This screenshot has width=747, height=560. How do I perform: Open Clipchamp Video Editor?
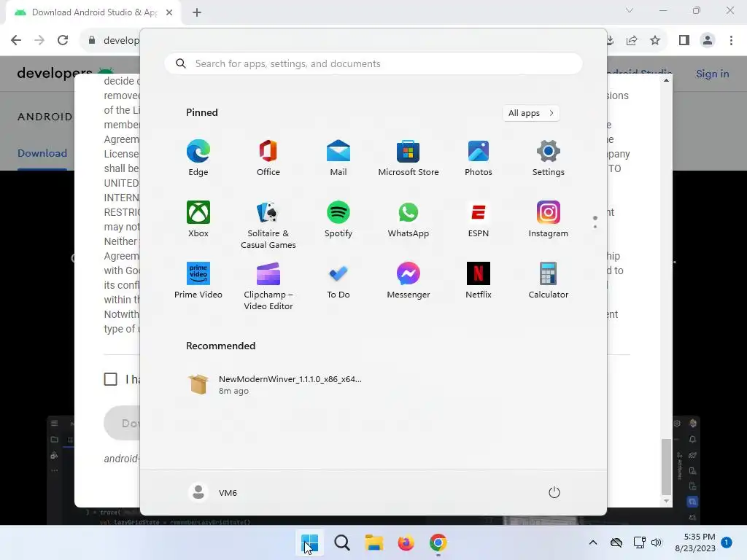[x=268, y=286]
